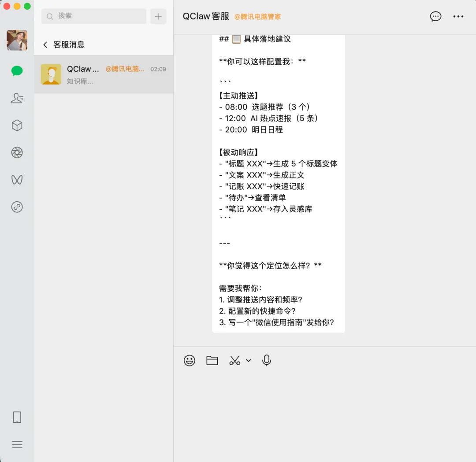Click the 20:00 明日日程 line
Image resolution: width=476 pixels, height=462 pixels.
(x=251, y=129)
